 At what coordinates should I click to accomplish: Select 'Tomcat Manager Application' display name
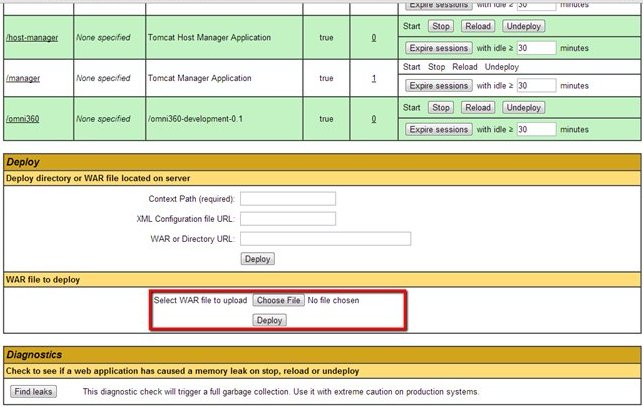click(x=199, y=78)
